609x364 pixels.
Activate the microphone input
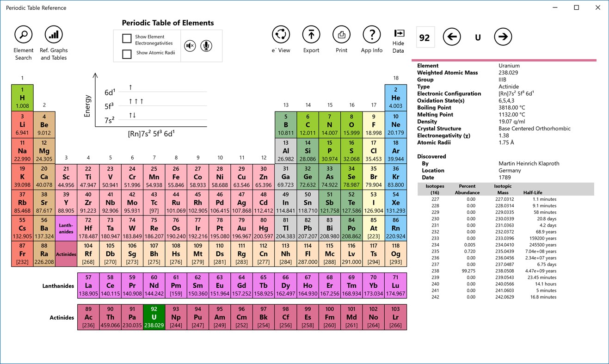206,46
